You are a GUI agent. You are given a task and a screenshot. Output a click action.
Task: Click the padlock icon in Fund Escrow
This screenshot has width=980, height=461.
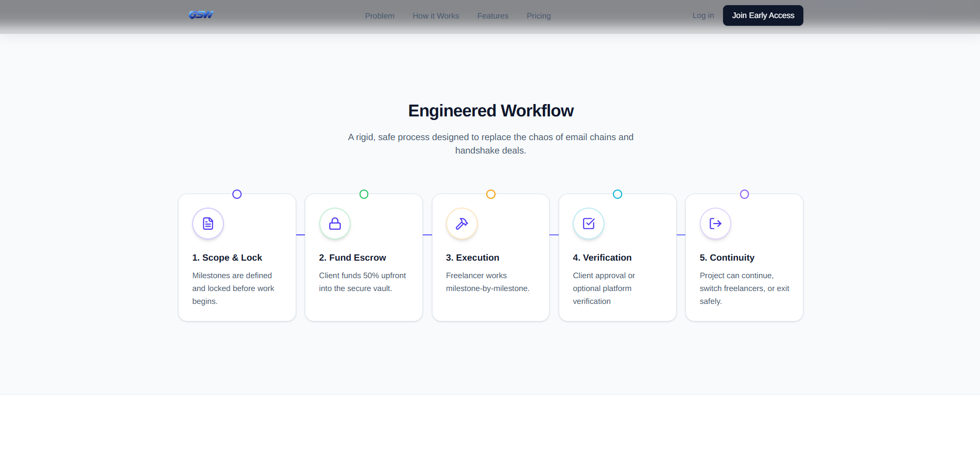pos(335,224)
